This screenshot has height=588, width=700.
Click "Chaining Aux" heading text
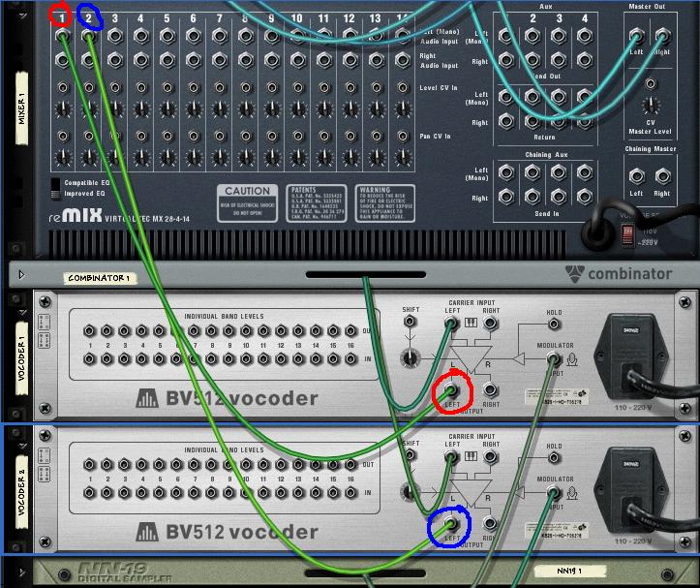tap(546, 155)
